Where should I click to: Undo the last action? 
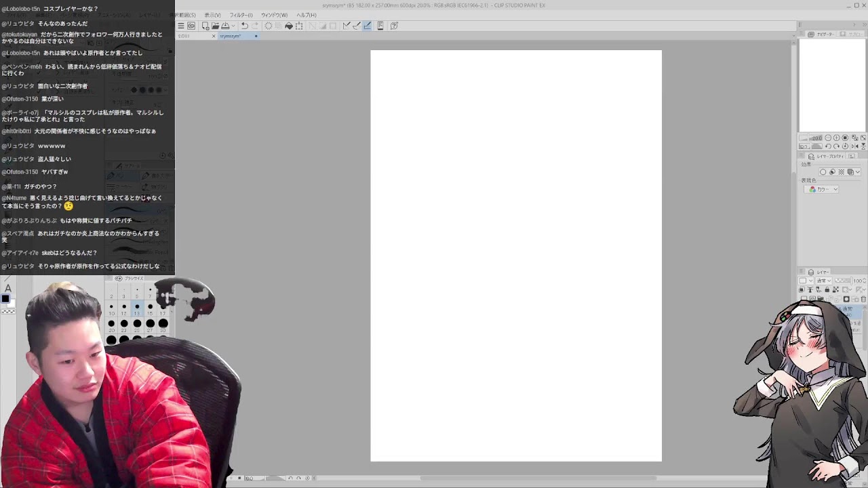coord(245,26)
